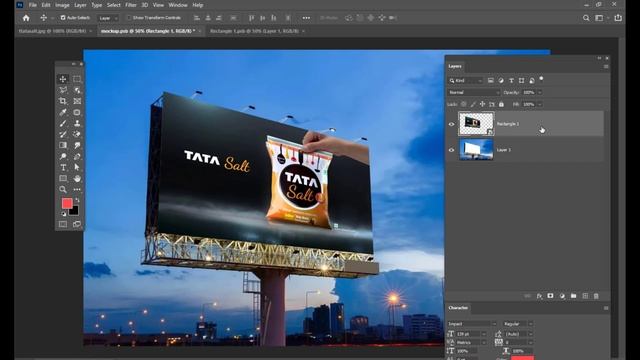The image size is (640, 360).
Task: Open the Kind filter dropdown in Layers
Action: [x=465, y=80]
